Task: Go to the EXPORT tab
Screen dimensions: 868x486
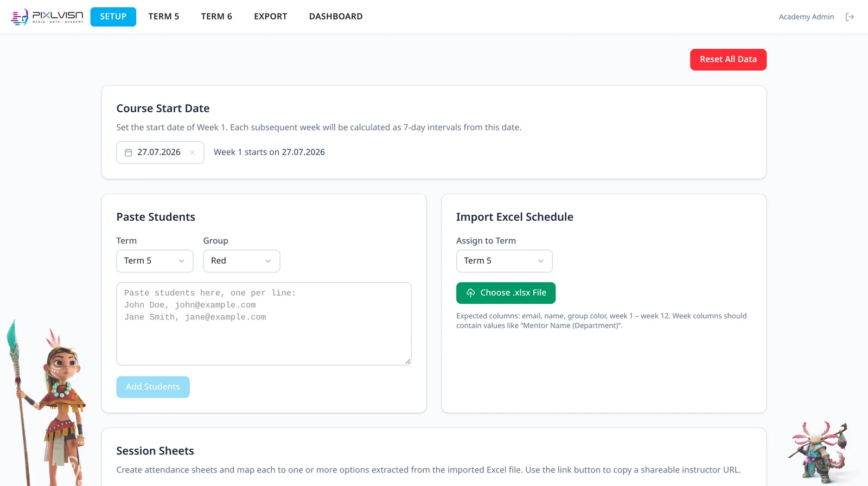Action: tap(271, 17)
